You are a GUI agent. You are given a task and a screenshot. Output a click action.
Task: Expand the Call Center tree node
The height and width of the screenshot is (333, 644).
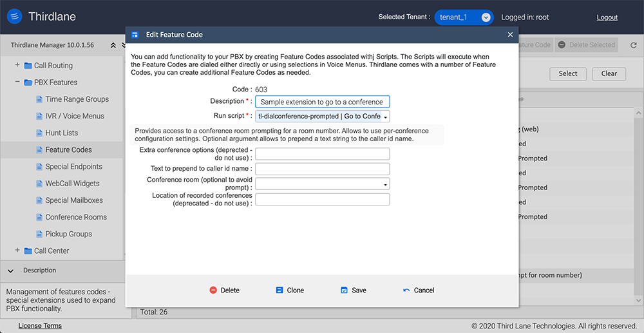[17, 251]
